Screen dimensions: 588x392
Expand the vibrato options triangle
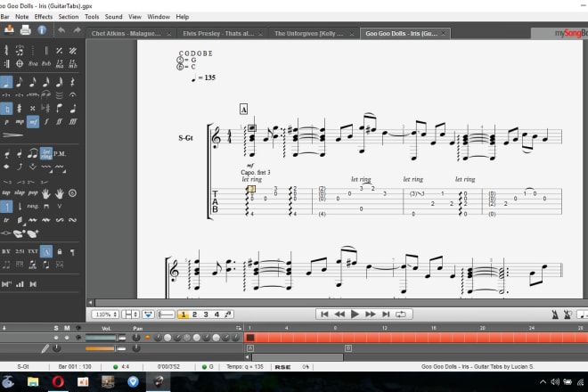[x=52, y=172]
